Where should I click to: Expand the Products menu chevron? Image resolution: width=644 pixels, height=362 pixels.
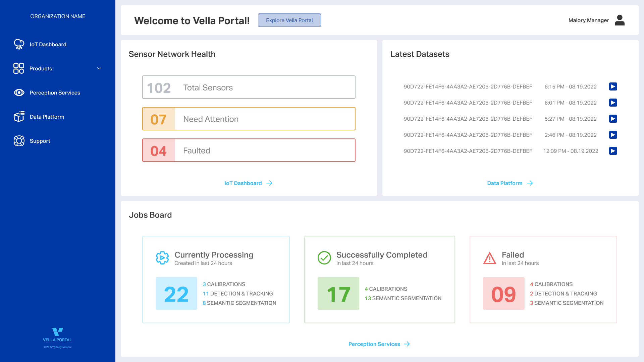tap(99, 68)
